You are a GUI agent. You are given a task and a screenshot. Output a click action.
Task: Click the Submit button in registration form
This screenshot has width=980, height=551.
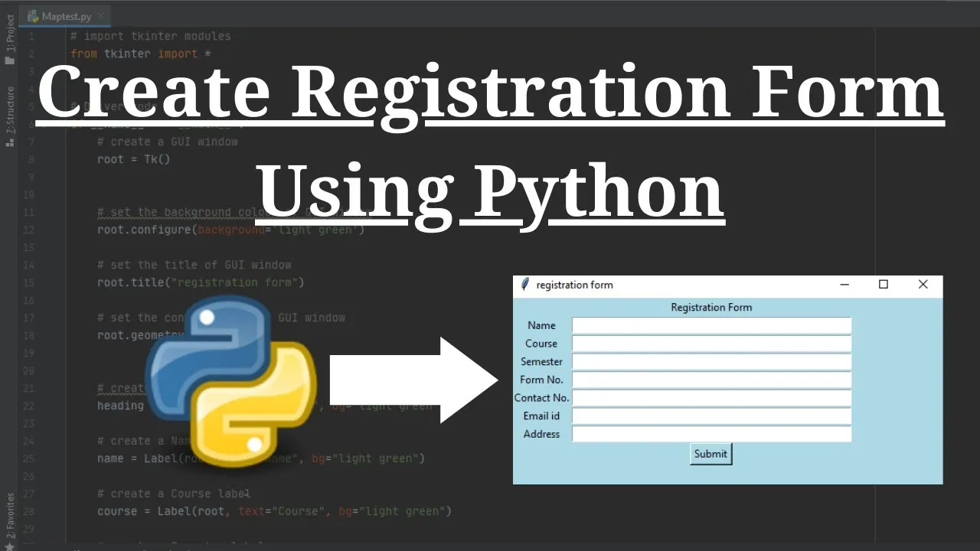point(710,454)
